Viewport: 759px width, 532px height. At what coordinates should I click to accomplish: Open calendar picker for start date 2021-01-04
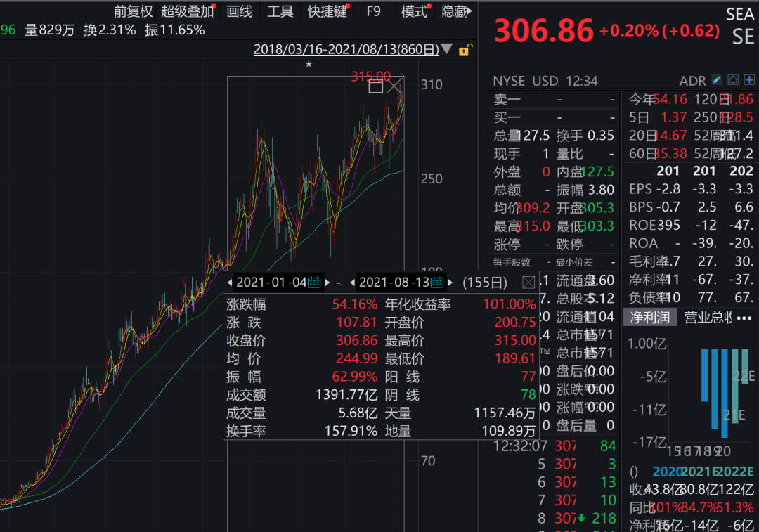pyautogui.click(x=314, y=283)
